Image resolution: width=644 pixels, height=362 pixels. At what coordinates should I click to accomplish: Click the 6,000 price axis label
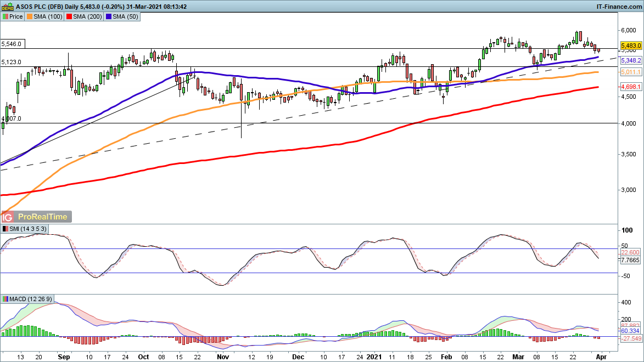[629, 30]
